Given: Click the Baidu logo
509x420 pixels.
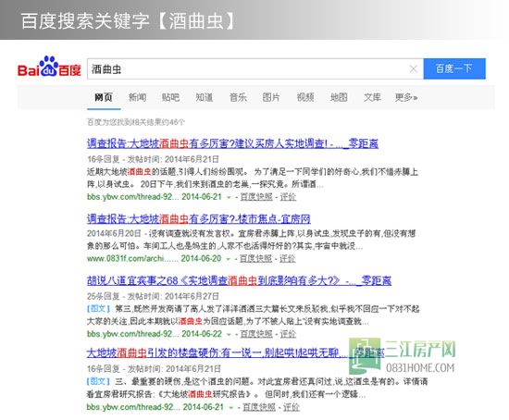Looking at the screenshot, I should (x=49, y=67).
